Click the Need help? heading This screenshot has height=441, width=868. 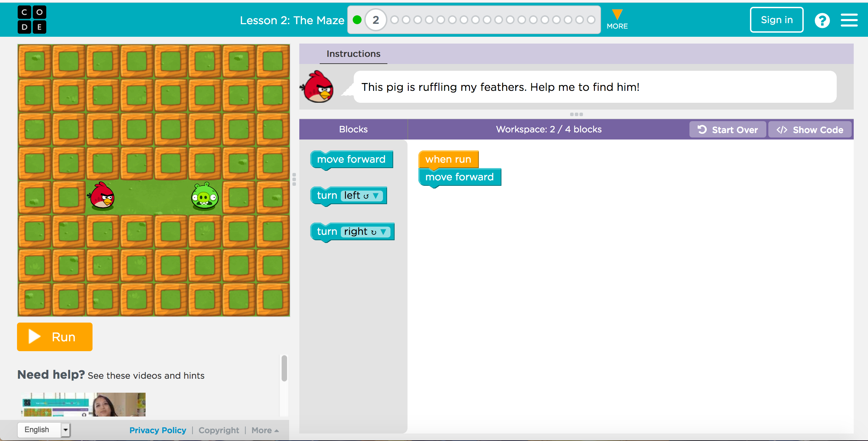click(51, 375)
